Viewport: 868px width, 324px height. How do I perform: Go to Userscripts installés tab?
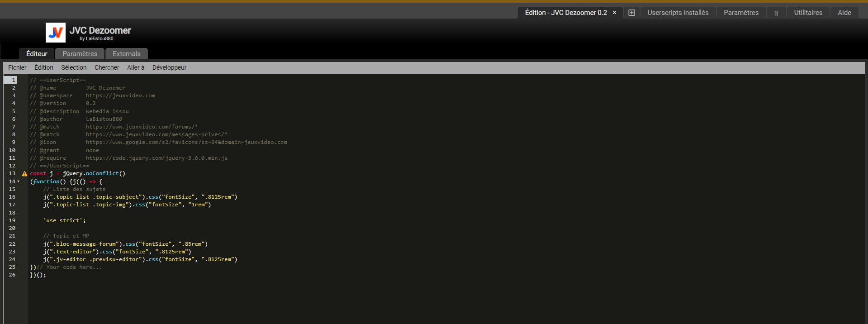click(x=678, y=13)
